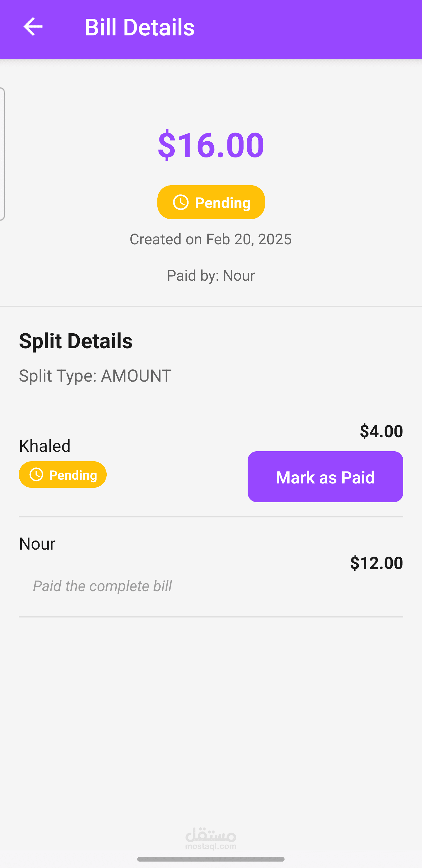Screen dimensions: 422x868
Task: Tap the Split Type: AMOUNT label
Action: tap(95, 376)
